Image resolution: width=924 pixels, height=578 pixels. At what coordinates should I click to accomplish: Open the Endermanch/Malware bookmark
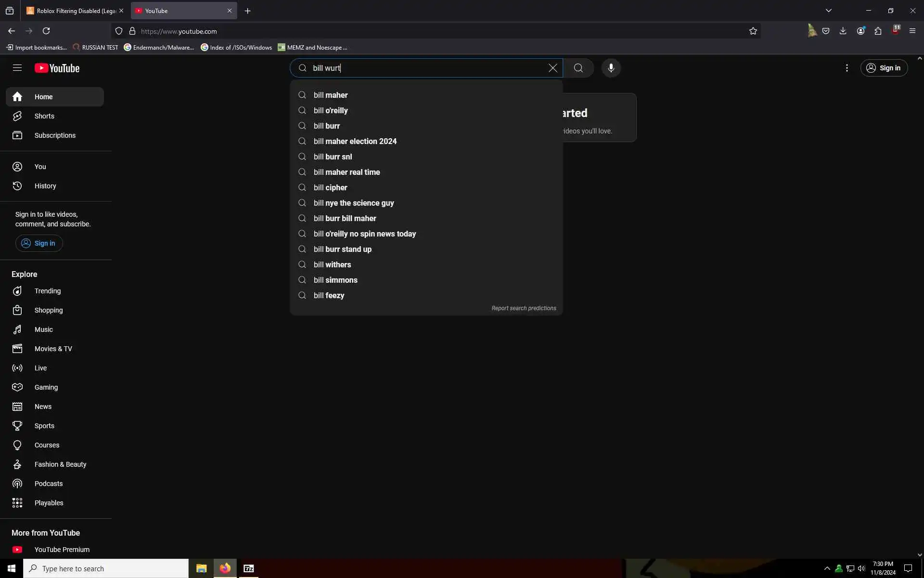coord(159,47)
